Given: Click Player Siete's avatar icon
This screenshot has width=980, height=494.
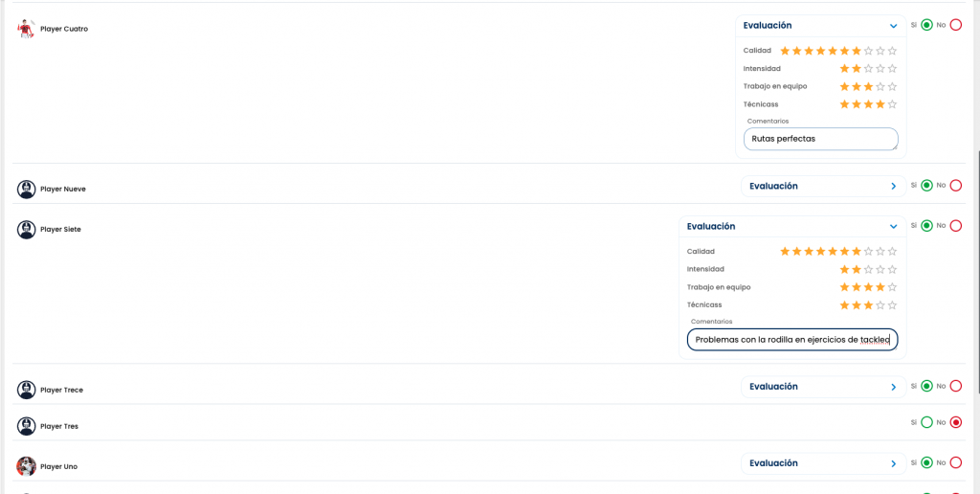Looking at the screenshot, I should point(26,230).
